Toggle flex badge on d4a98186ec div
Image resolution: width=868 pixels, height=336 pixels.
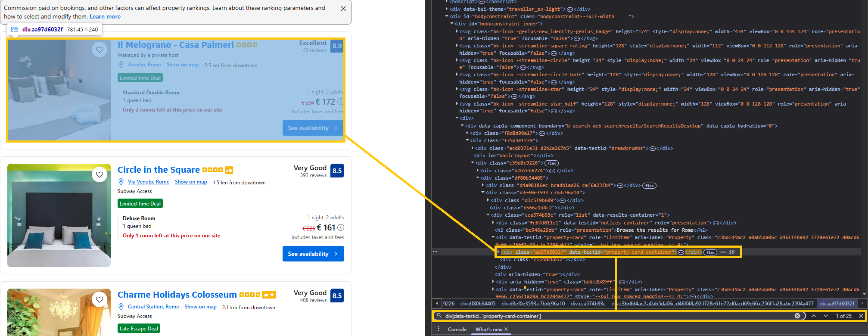click(650, 186)
